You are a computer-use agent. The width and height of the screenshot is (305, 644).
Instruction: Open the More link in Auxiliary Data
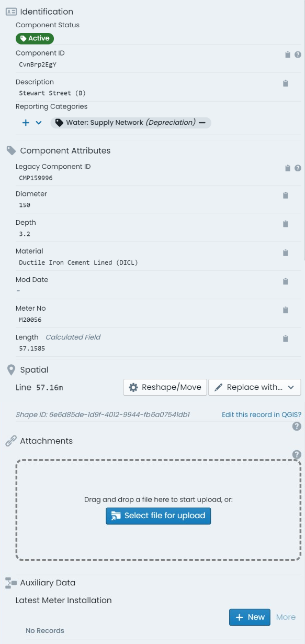pyautogui.click(x=286, y=617)
